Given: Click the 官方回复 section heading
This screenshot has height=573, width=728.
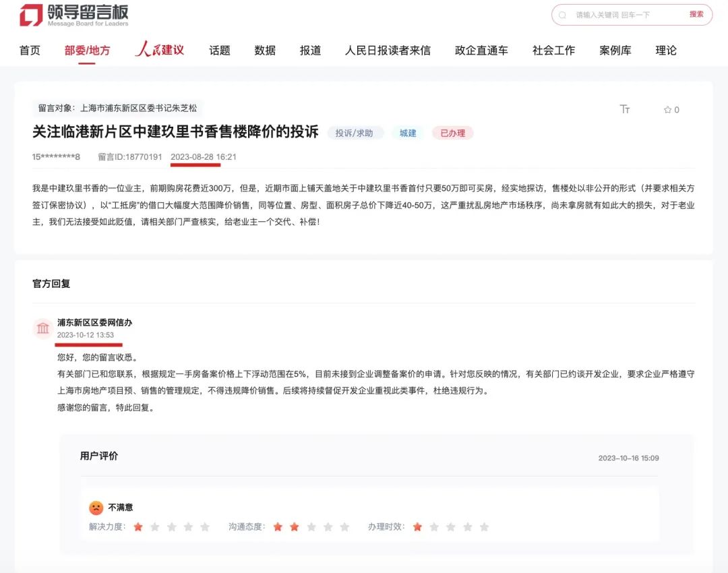Looking at the screenshot, I should click(51, 283).
